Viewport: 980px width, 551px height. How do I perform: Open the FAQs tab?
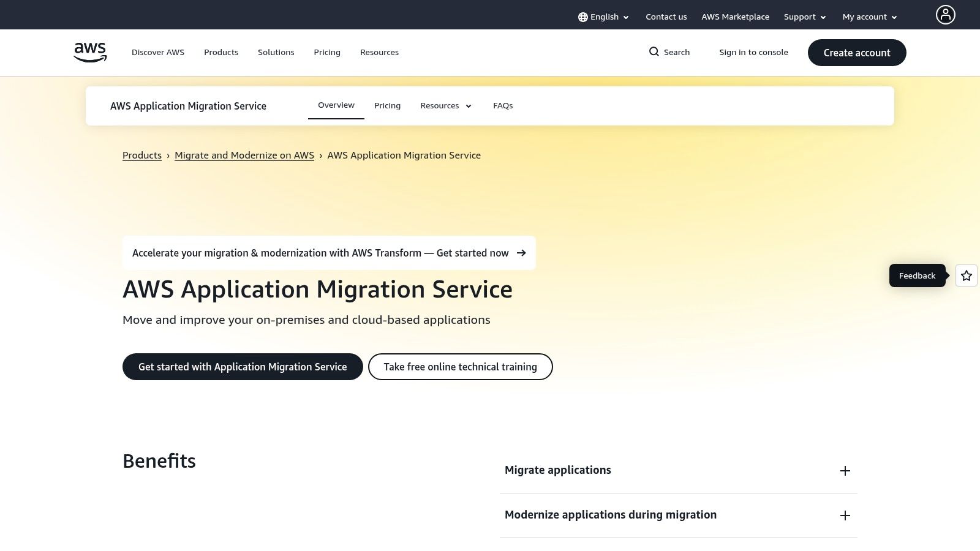click(x=502, y=105)
